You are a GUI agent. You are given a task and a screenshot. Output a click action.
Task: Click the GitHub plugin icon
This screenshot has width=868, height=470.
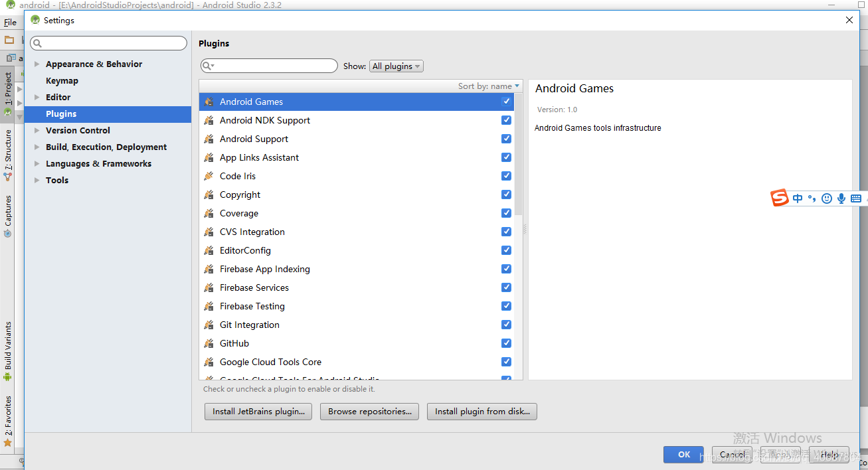(209, 343)
